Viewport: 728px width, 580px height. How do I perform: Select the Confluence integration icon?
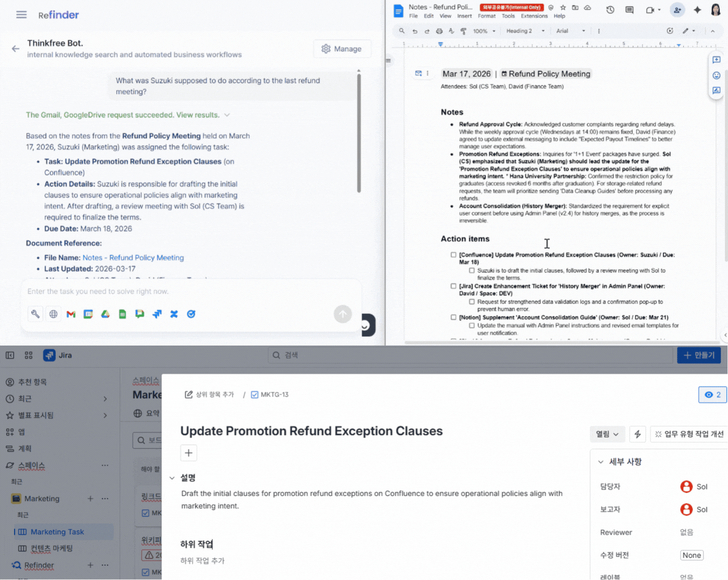(x=174, y=314)
